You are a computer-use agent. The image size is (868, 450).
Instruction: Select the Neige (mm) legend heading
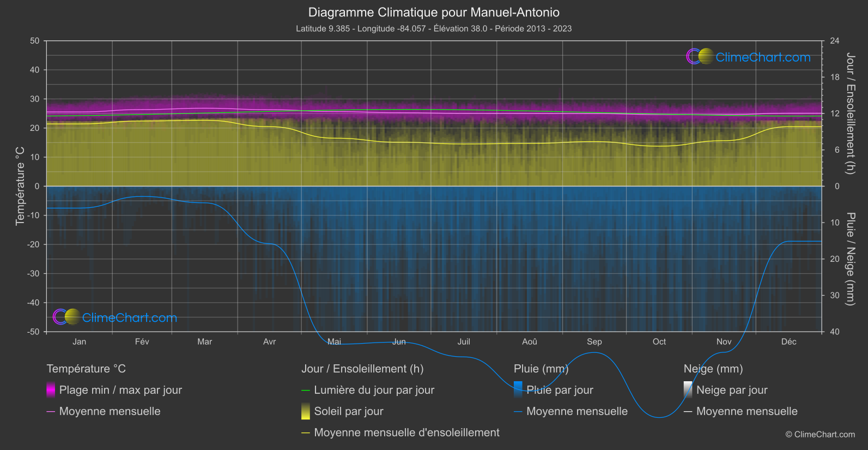click(x=713, y=369)
